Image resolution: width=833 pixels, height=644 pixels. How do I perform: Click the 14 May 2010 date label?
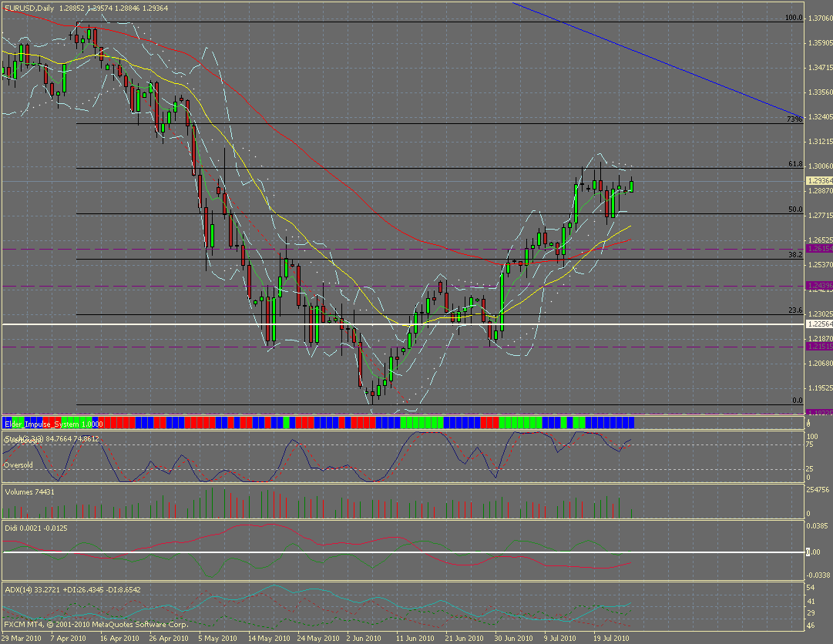coord(269,638)
